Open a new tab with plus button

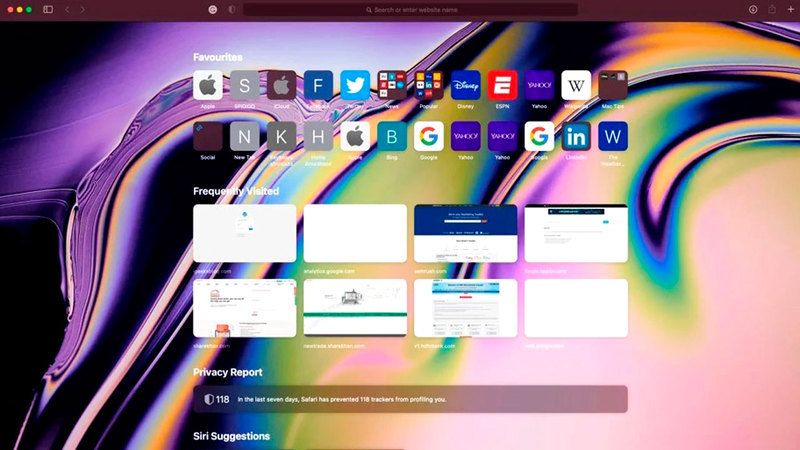(790, 9)
